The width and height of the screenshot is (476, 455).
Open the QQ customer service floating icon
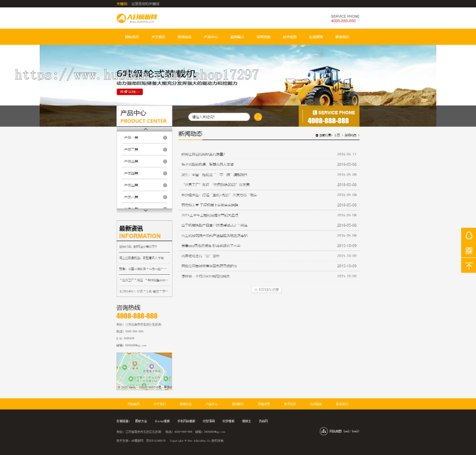point(469,235)
